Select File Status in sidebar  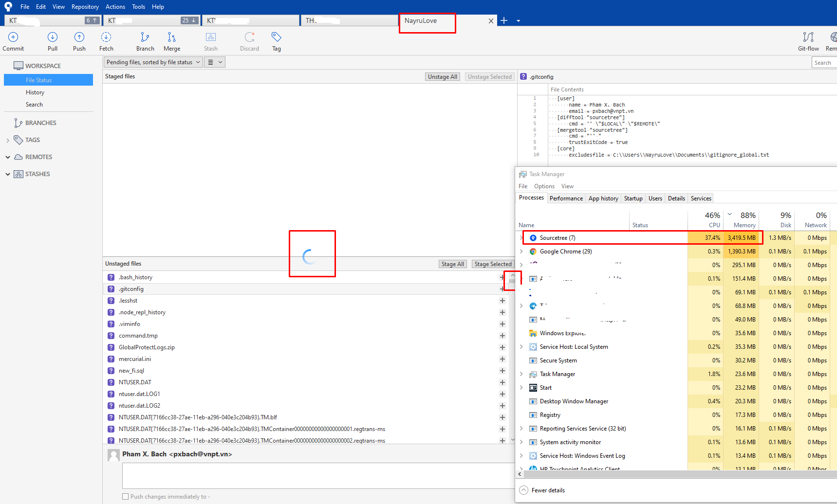pos(48,80)
